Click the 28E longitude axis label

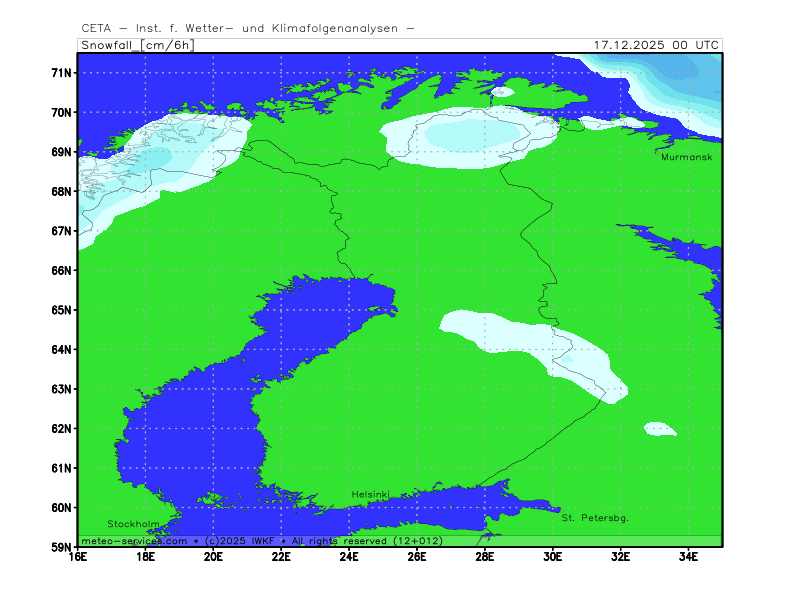[x=485, y=557]
